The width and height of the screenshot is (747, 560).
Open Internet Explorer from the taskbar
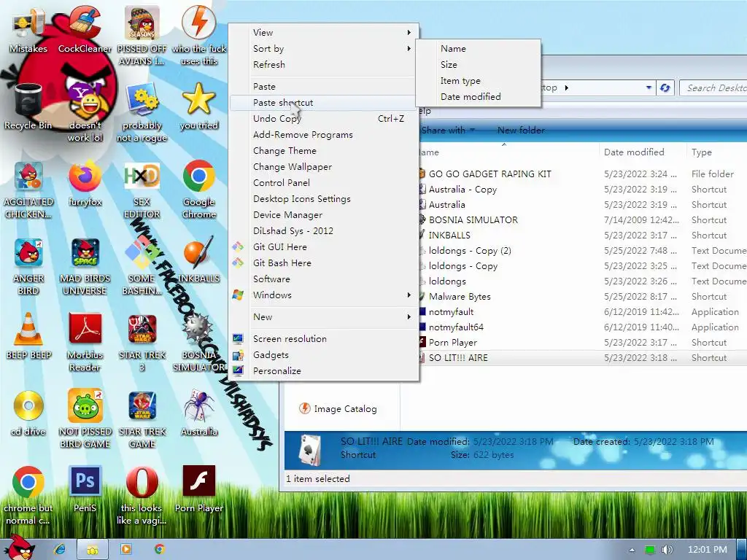click(60, 549)
